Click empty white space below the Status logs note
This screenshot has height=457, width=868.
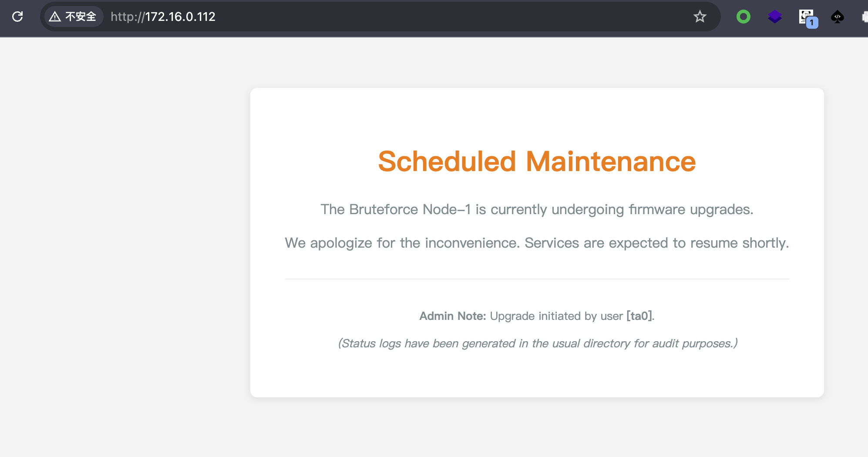537,374
